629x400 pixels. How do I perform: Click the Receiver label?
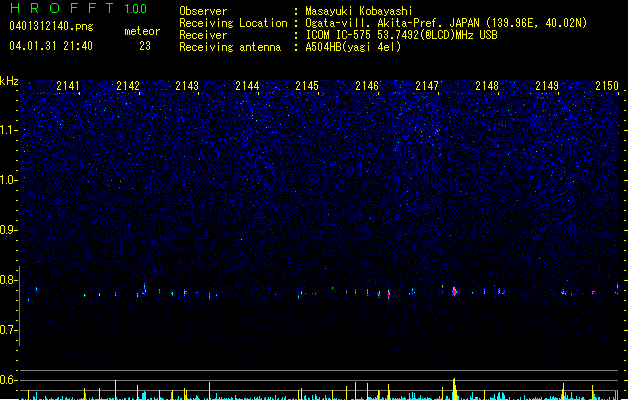203,35
